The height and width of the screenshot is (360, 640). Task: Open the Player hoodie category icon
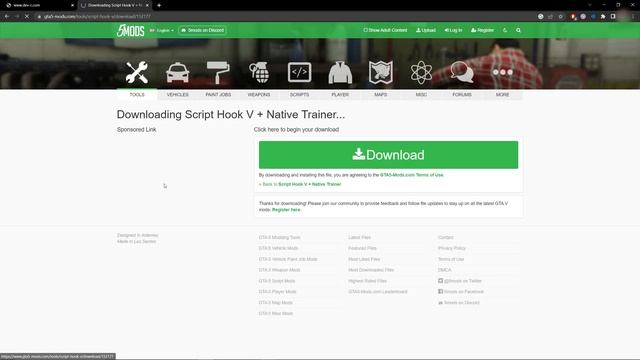click(340, 73)
